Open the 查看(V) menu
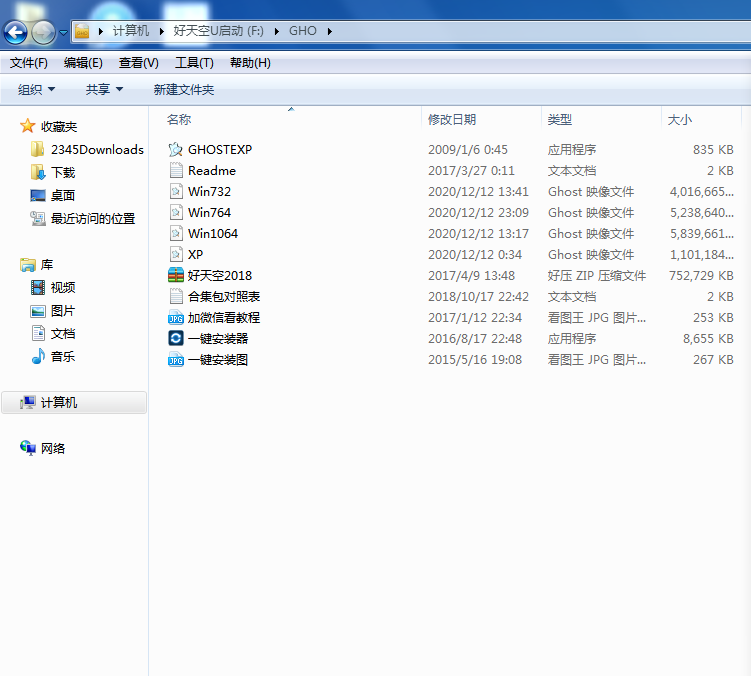751x676 pixels. click(x=138, y=63)
